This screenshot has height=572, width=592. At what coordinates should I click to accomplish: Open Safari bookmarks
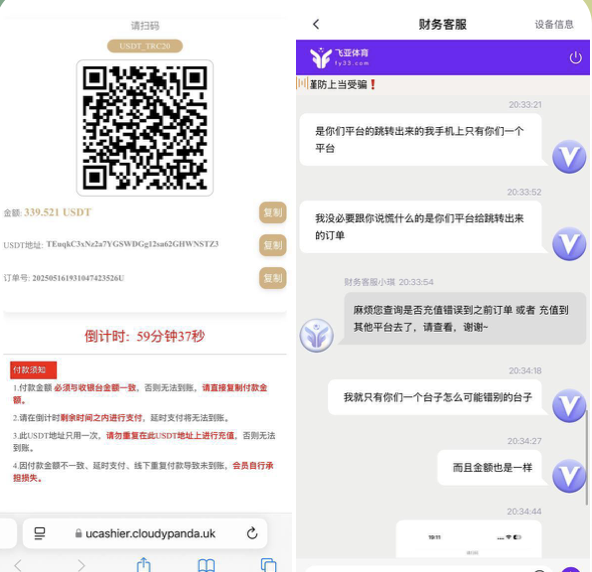(x=206, y=565)
